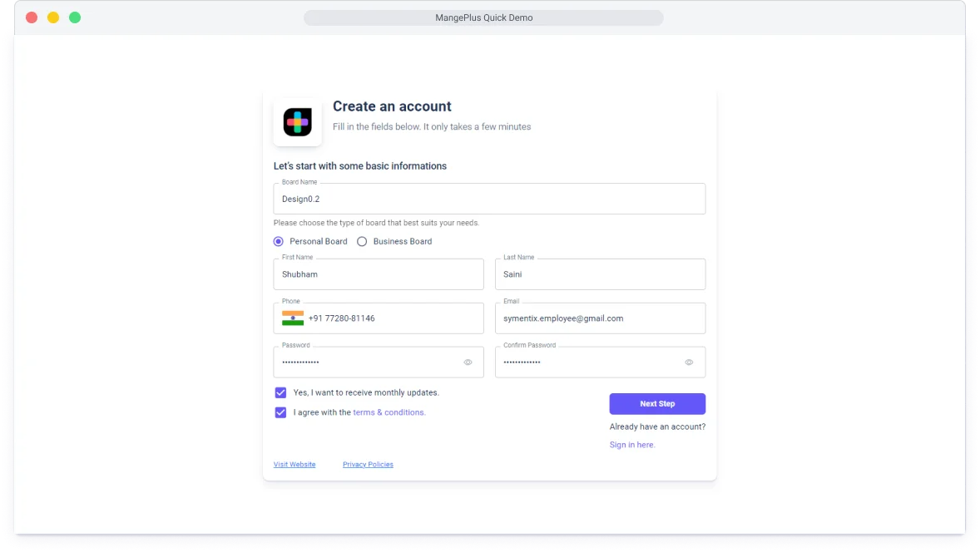The image size is (980, 552).
Task: Open the terms & conditions link
Action: coord(389,412)
